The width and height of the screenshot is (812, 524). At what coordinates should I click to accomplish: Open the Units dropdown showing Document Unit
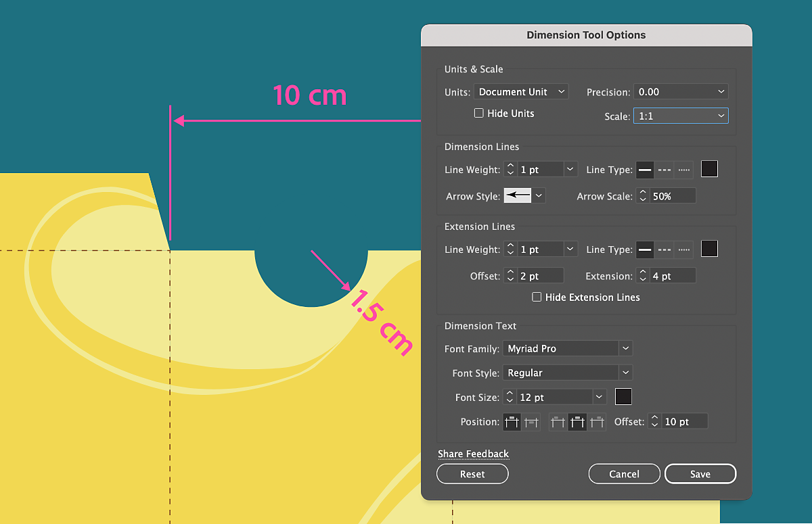coord(521,91)
